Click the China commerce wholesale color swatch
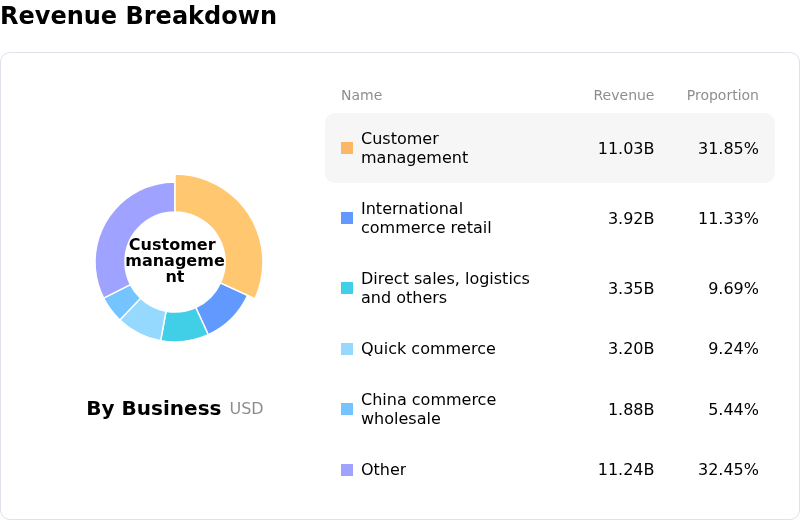The width and height of the screenshot is (800, 520). point(347,409)
